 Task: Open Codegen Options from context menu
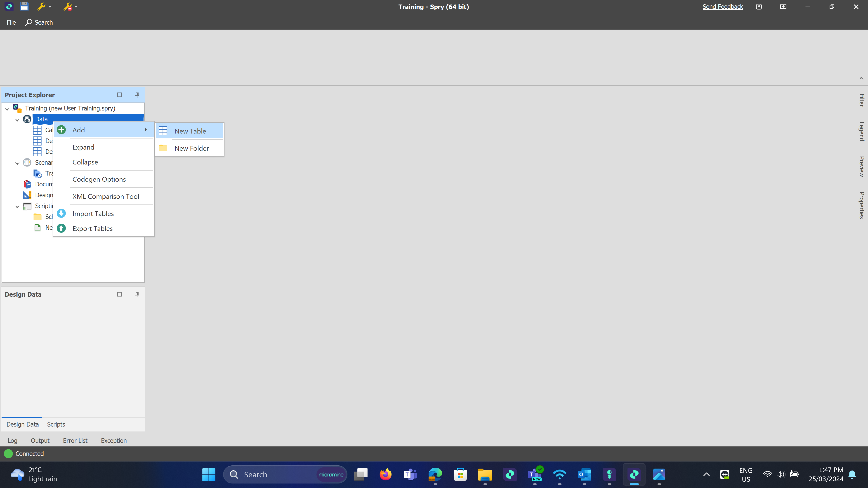click(x=99, y=179)
